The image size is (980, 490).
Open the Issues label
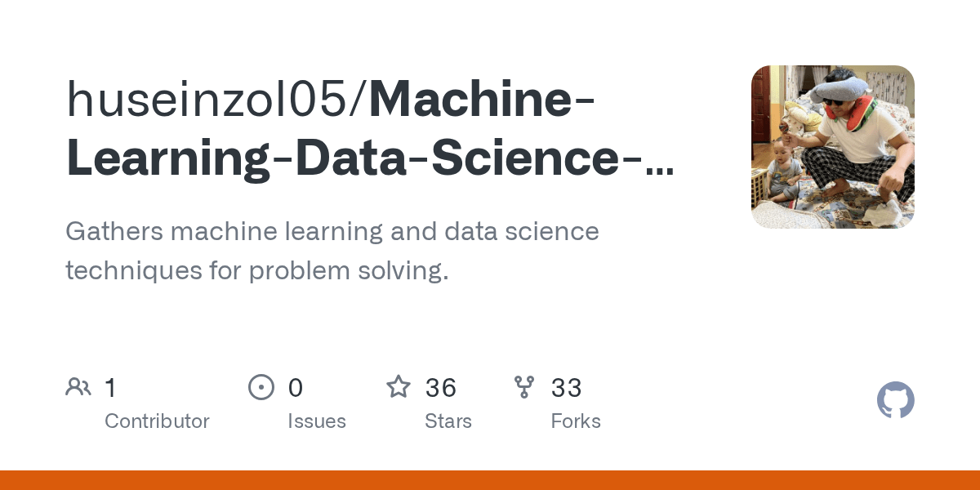pyautogui.click(x=317, y=421)
